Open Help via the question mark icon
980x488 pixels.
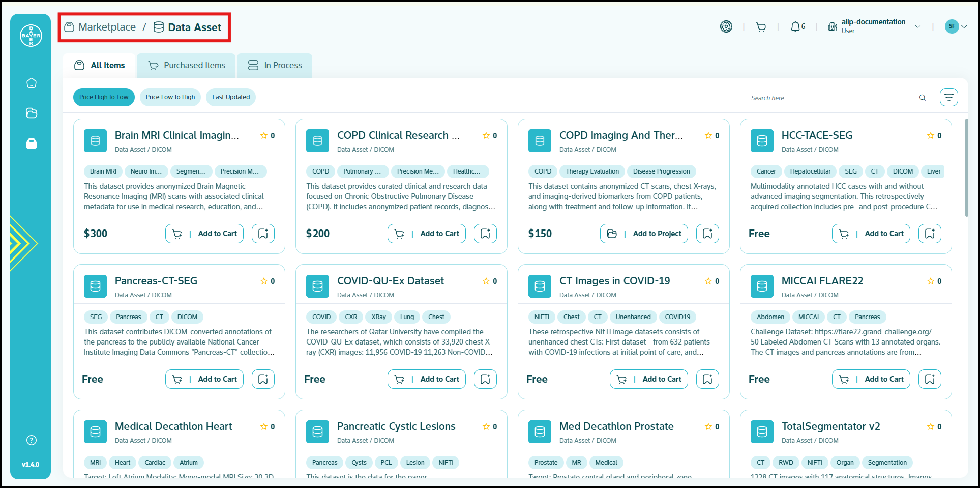pos(31,440)
